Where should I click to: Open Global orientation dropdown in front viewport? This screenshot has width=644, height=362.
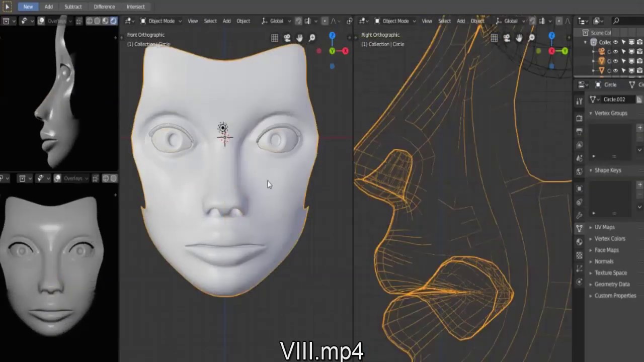[x=276, y=21]
